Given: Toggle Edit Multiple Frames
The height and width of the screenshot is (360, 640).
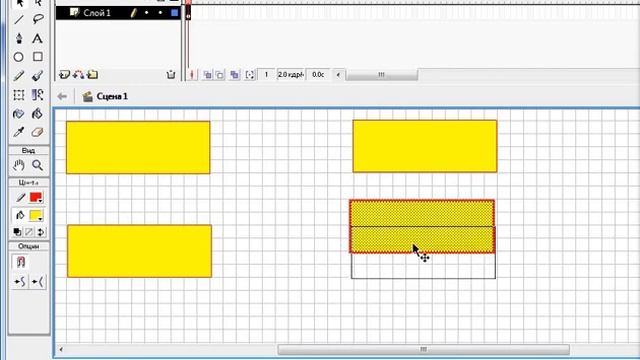Looking at the screenshot, I should pyautogui.click(x=235, y=75).
